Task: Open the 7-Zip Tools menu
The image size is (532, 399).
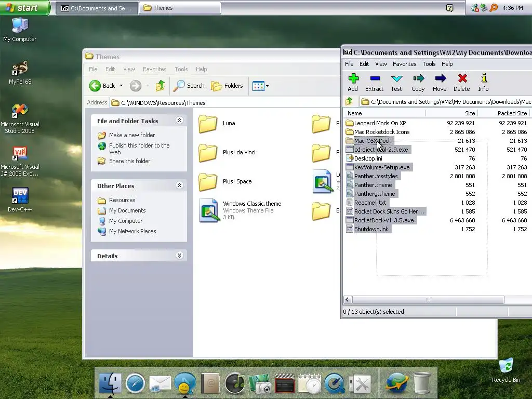Action: tap(429, 64)
